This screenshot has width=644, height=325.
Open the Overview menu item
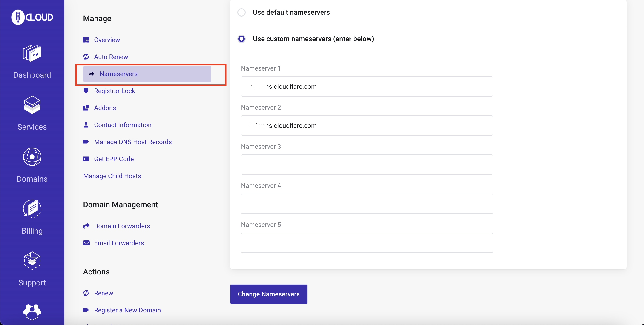click(107, 40)
